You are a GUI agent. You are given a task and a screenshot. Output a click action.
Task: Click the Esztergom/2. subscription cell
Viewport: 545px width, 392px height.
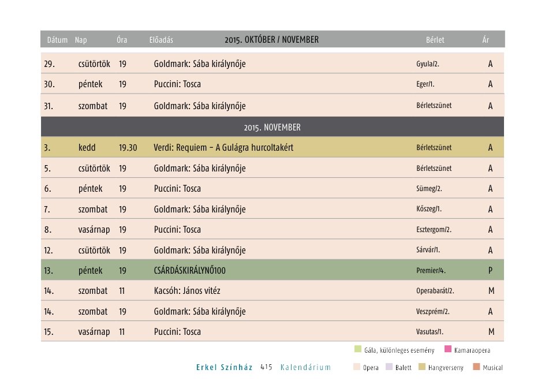434,230
